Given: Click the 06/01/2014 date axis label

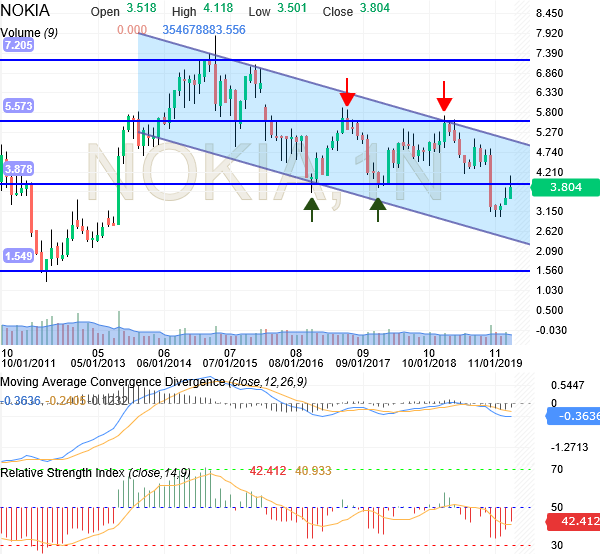Looking at the screenshot, I should click(x=164, y=363).
